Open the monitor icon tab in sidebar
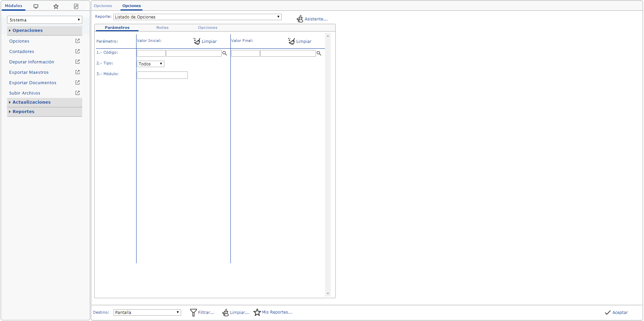The height and width of the screenshot is (321, 644). 36,6
